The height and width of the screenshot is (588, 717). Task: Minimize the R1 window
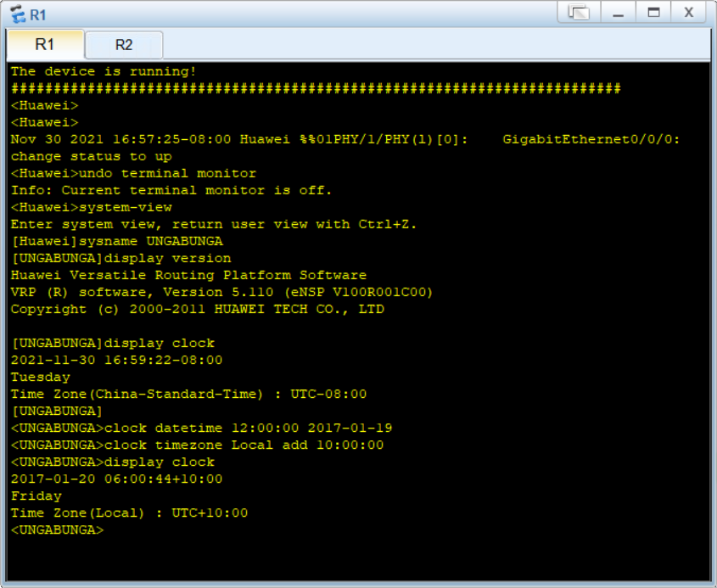pos(619,13)
